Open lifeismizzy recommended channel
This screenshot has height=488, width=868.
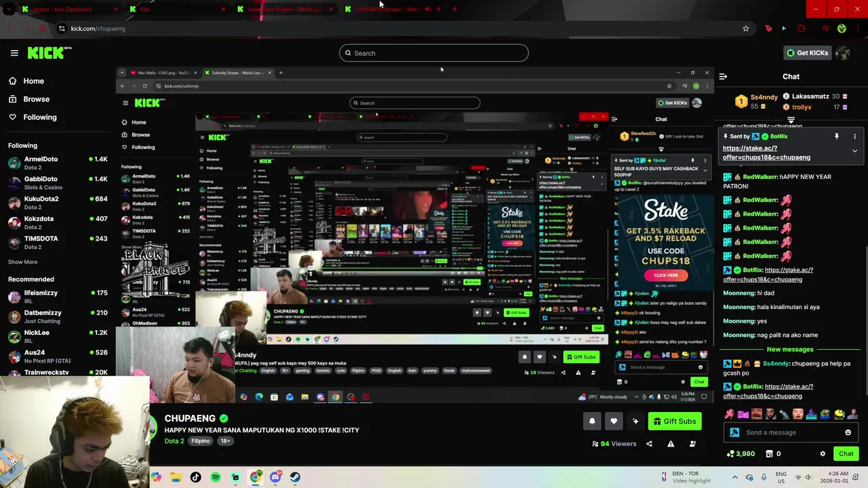[58, 296]
